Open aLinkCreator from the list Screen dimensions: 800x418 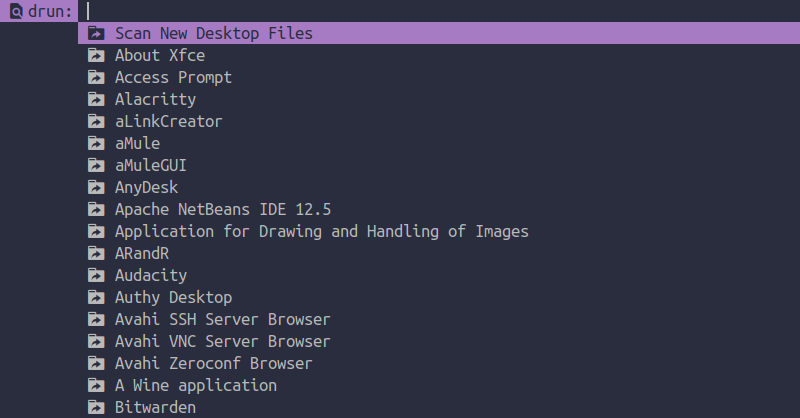tap(439, 121)
